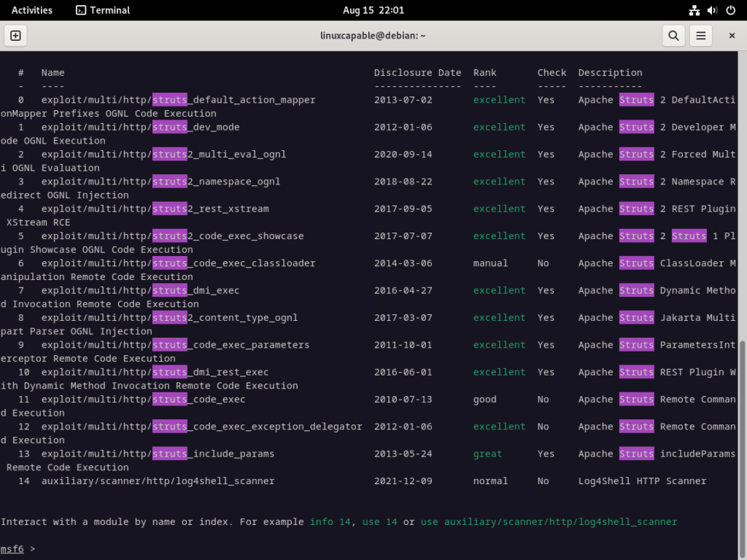
Task: Click 'use auxiliary/scanner/http/log4shell_scanner' example text
Action: coord(549,521)
